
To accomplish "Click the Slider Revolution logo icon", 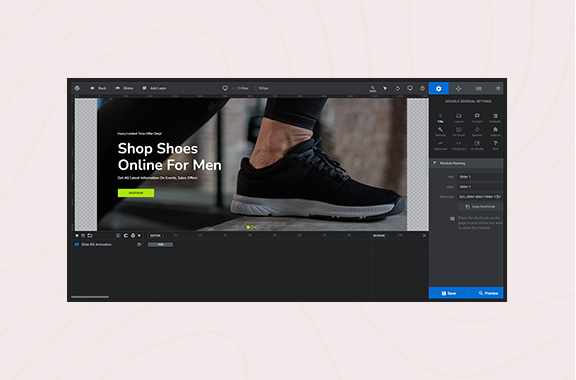I will 77,88.
